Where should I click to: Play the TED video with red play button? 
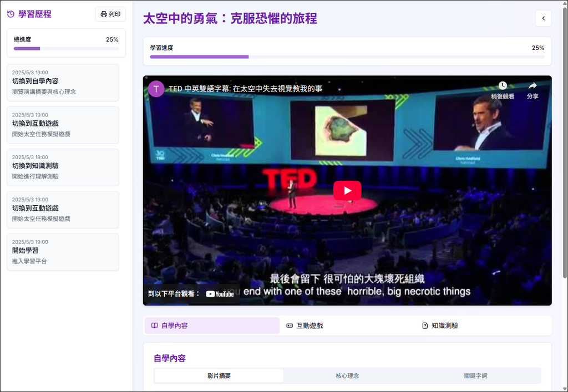click(x=347, y=190)
